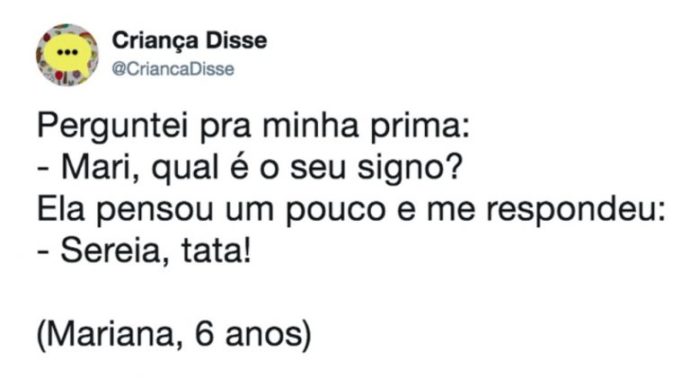Screen dimensions: 690x378
Task: Click the word 'Perguntei' starting the tweet
Action: 113,127
